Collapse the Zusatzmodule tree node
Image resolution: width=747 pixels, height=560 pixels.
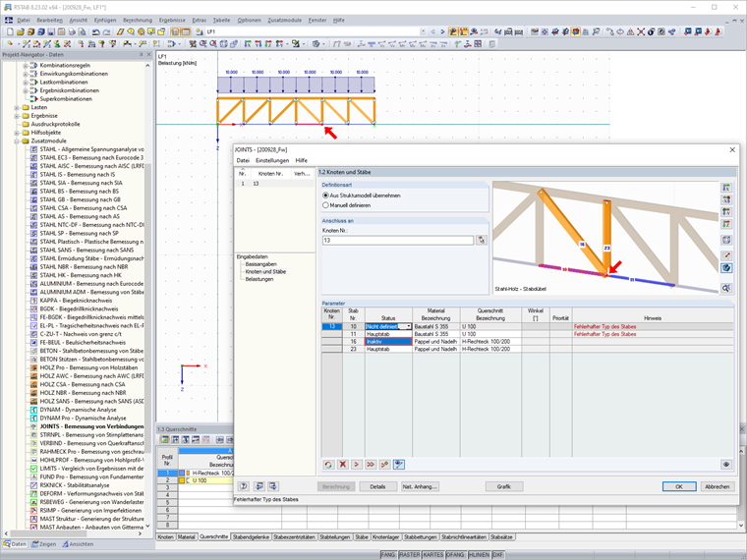click(x=17, y=140)
